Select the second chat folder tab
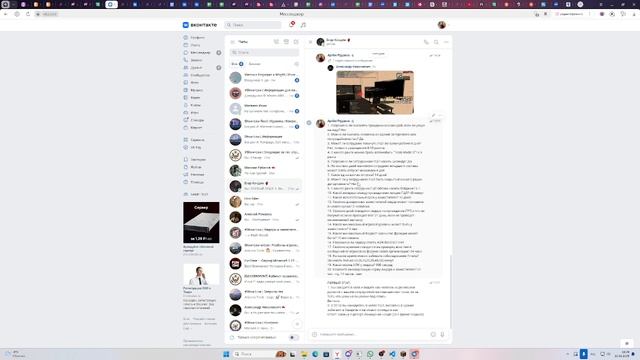The image size is (640, 360). click(255, 64)
